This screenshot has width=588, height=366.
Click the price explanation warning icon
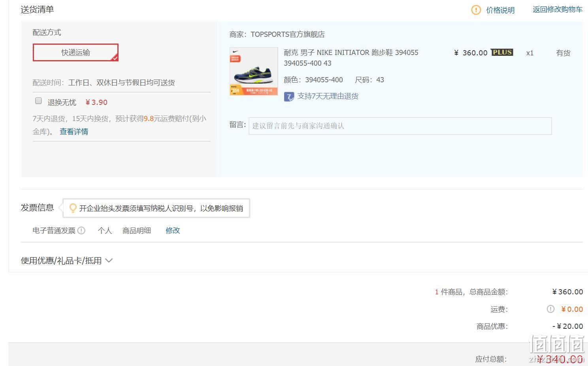(x=476, y=10)
